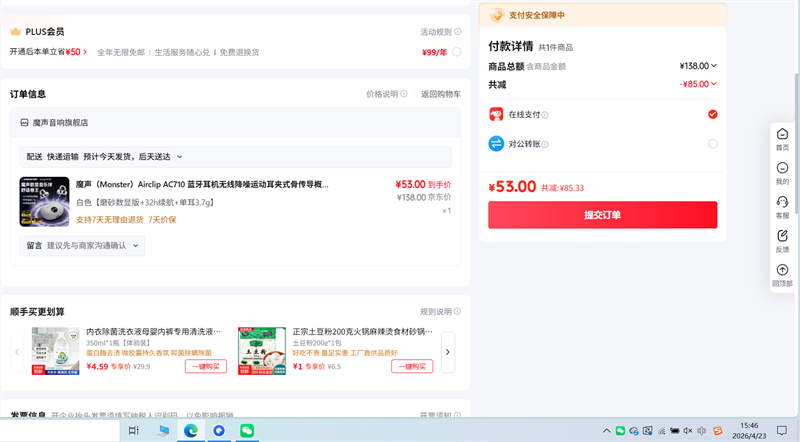The width and height of the screenshot is (800, 442).
Task: Select the PLUS会员 ¥99/年 radio option
Action: [x=457, y=52]
